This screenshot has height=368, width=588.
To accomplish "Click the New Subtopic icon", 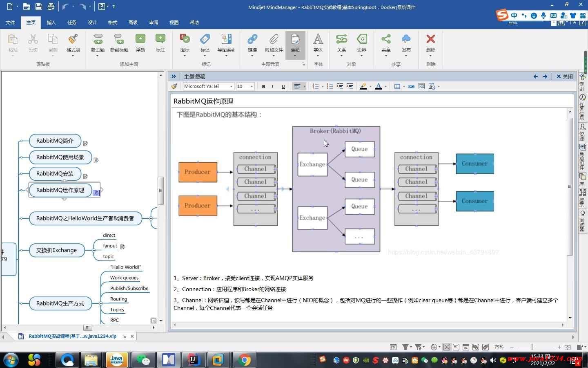I will click(x=119, y=39).
